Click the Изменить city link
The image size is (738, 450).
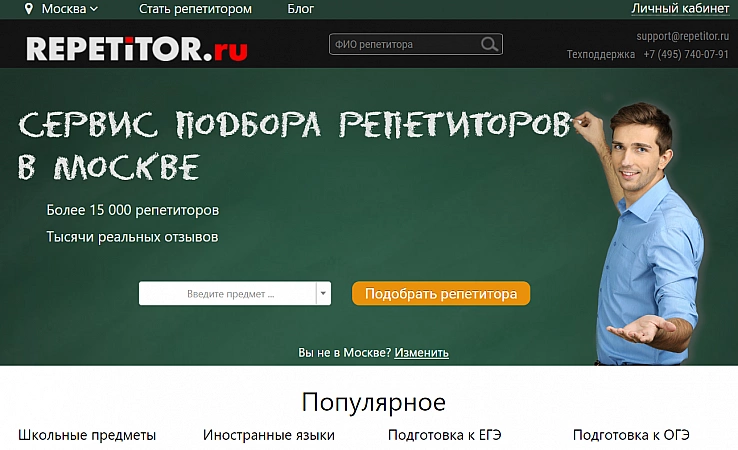[421, 353]
